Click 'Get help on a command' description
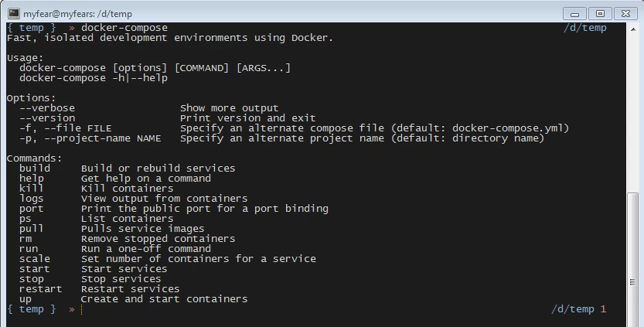The image size is (644, 327). click(146, 179)
